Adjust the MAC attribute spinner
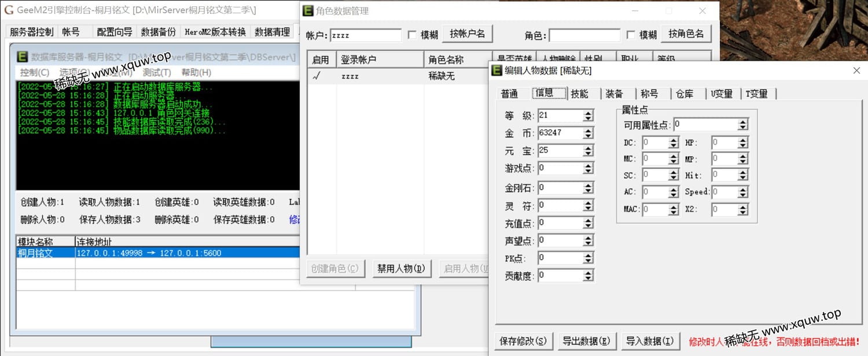The height and width of the screenshot is (356, 868). [x=674, y=209]
